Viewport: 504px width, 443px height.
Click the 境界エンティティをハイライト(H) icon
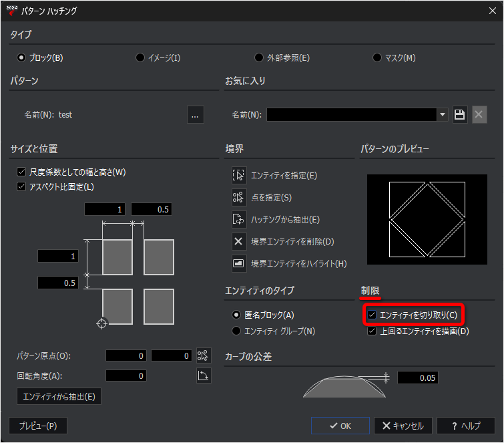(x=239, y=263)
